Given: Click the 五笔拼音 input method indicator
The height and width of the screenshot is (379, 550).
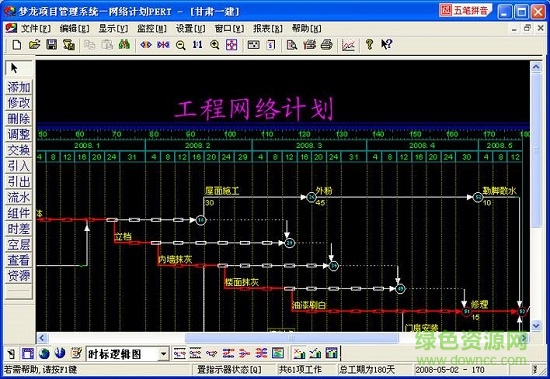Looking at the screenshot, I should [465, 11].
